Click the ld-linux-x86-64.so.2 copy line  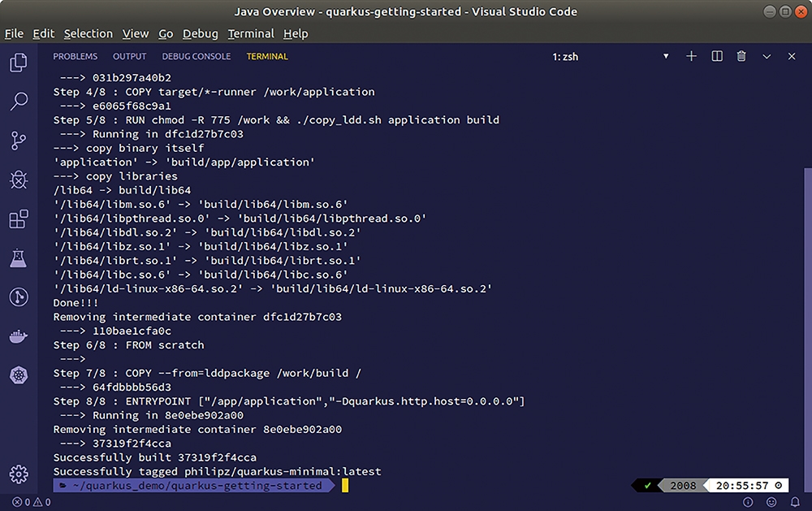pyautogui.click(x=272, y=288)
